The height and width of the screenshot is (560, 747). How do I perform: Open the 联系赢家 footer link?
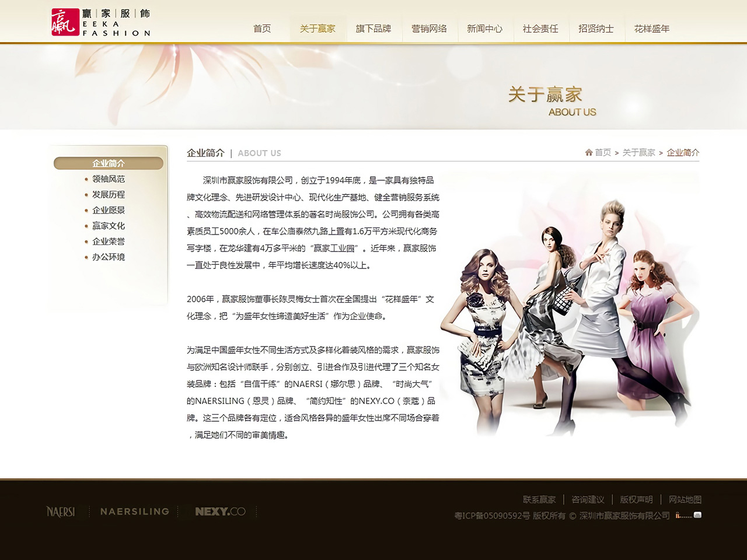click(539, 500)
